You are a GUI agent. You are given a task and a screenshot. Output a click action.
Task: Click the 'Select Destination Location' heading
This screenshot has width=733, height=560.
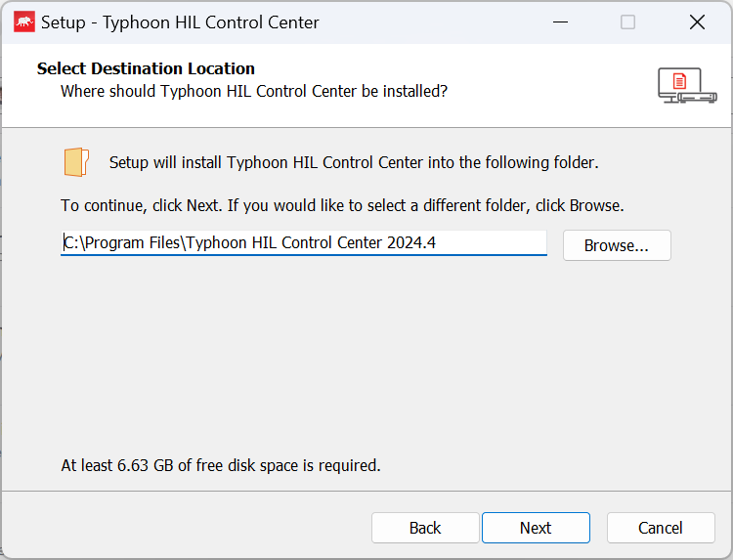[146, 68]
